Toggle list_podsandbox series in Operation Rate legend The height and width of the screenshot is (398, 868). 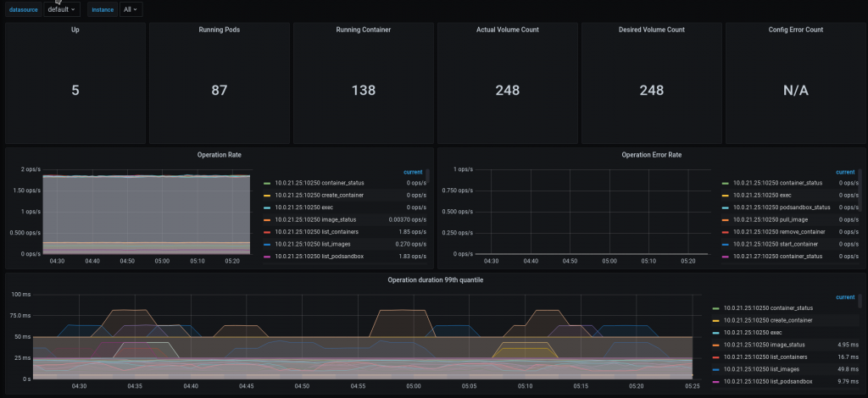point(319,256)
